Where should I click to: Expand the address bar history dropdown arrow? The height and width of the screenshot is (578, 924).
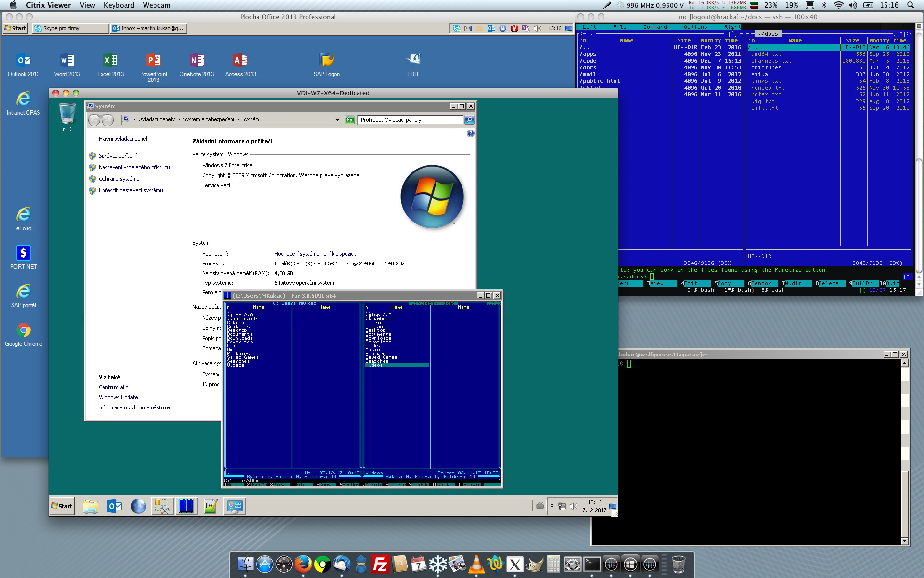[x=337, y=119]
